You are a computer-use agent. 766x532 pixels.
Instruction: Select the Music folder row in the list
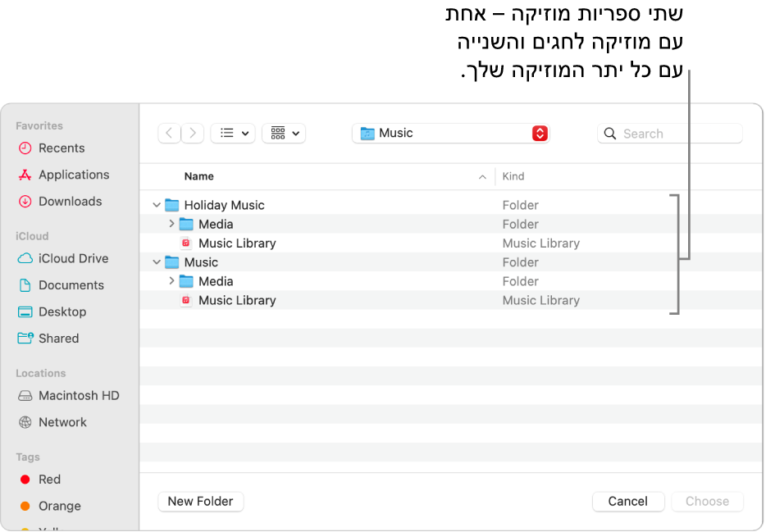(x=451, y=262)
